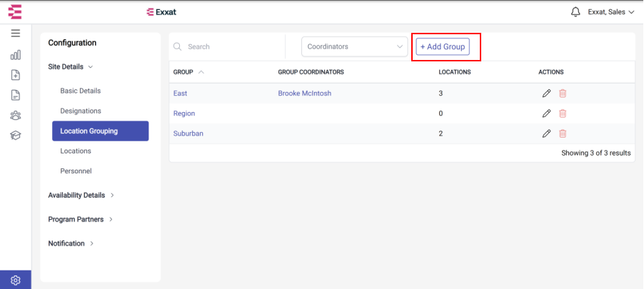Click the add document sidebar icon

tap(16, 75)
